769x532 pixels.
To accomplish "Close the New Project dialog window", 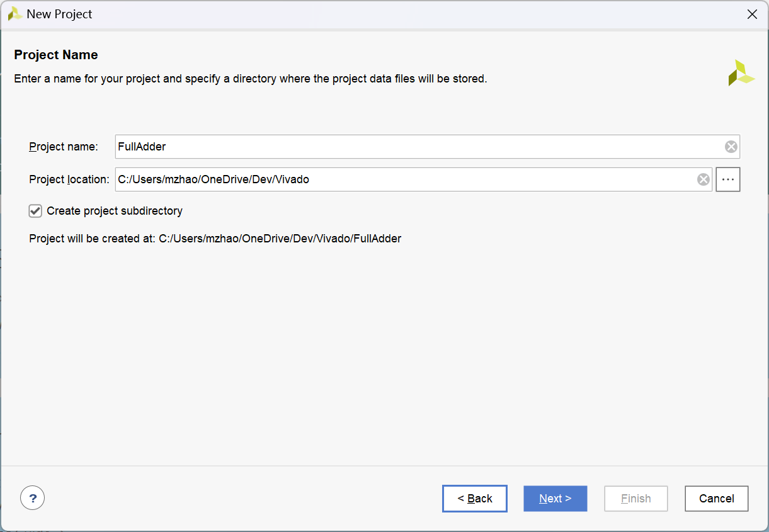I will 752,14.
